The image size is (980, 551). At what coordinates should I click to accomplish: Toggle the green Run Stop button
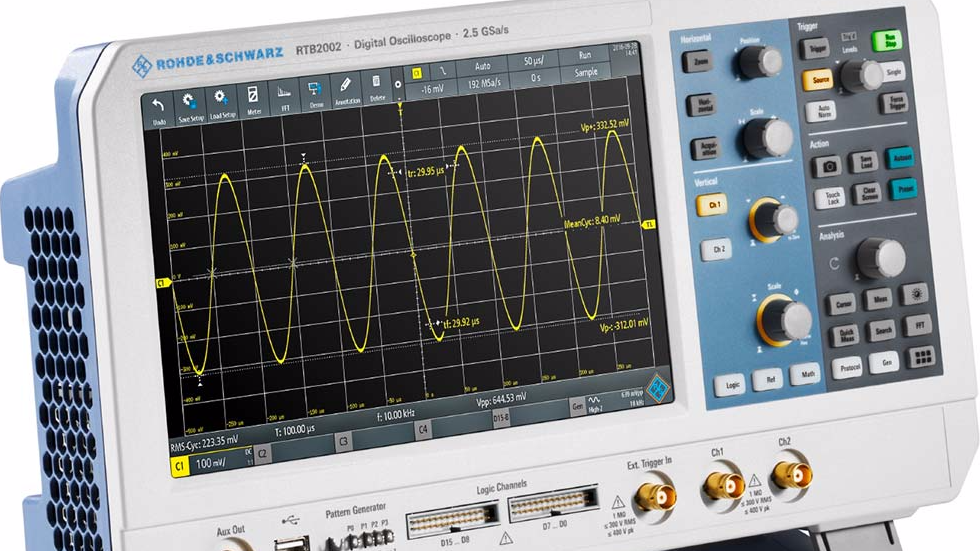(x=888, y=41)
